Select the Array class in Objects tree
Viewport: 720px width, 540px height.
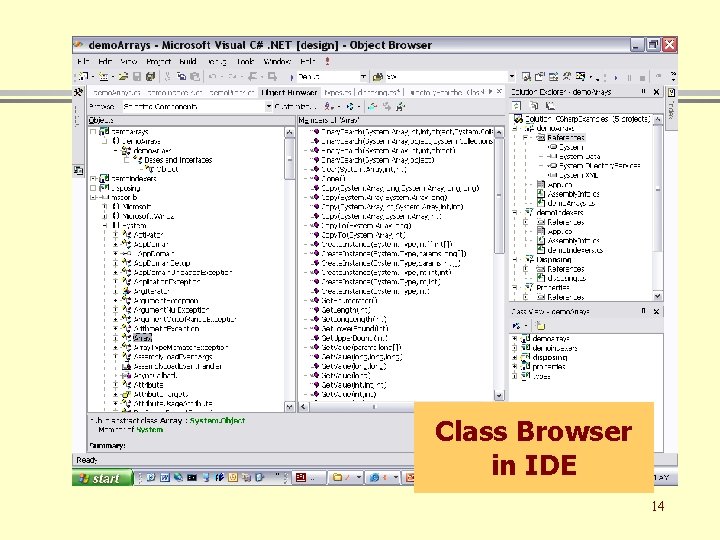142,338
